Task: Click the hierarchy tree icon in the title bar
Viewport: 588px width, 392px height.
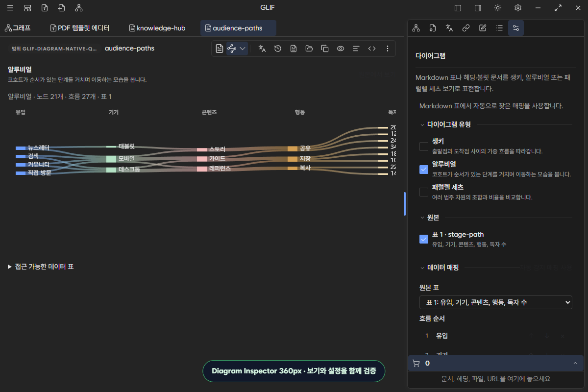Action: (79, 8)
